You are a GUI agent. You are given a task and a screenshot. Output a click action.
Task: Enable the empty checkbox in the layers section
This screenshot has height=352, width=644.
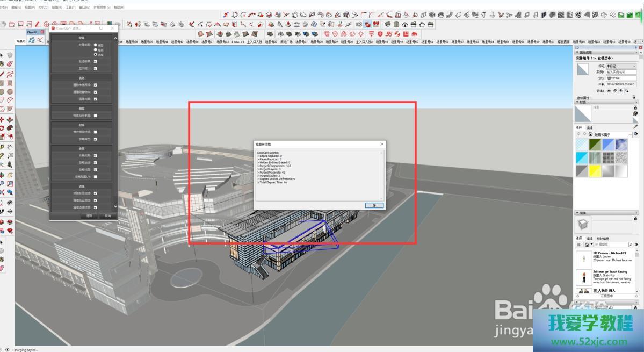point(96,116)
